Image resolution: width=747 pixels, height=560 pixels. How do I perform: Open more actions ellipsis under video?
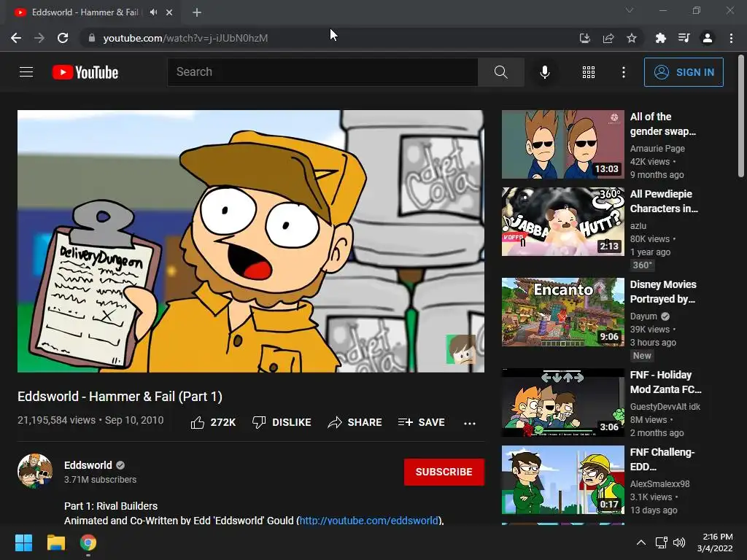[x=470, y=423]
